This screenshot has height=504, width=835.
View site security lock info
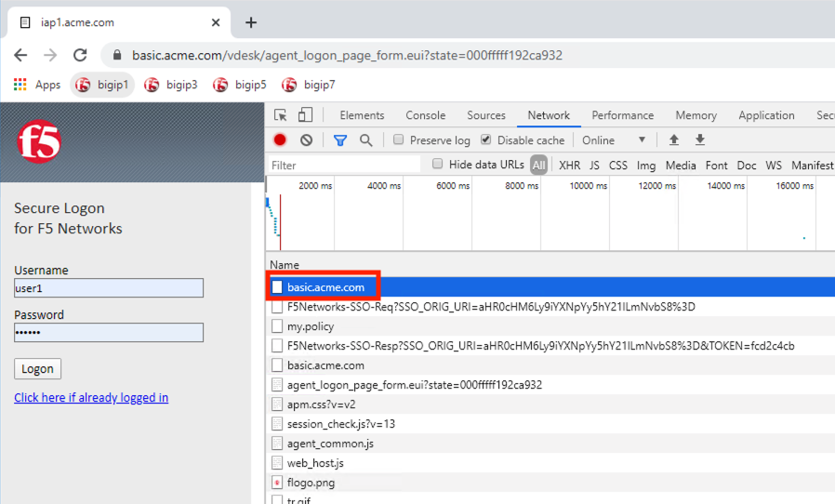[117, 55]
